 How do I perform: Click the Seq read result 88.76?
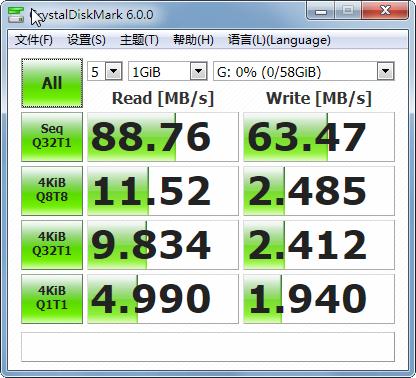[163, 137]
